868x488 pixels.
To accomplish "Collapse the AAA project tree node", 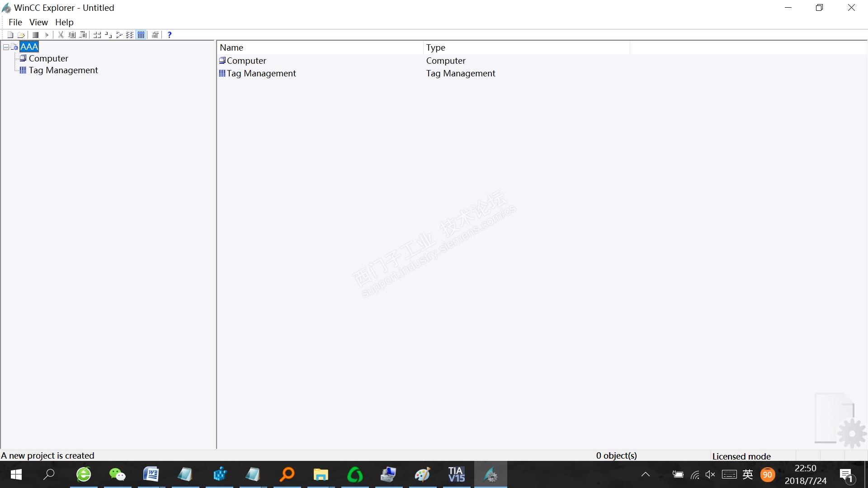I will point(6,47).
